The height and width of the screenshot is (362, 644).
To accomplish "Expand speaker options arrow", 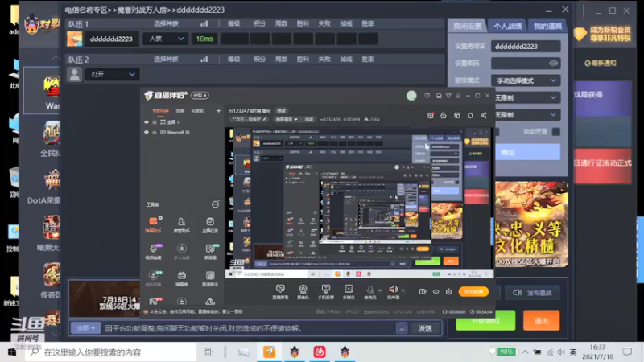I will [x=403, y=290].
